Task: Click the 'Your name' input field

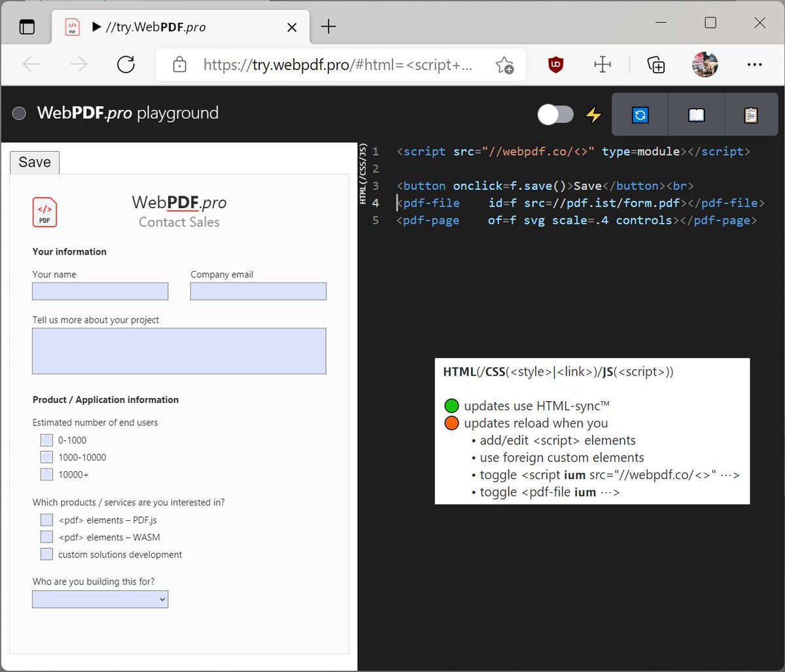Action: click(x=99, y=291)
